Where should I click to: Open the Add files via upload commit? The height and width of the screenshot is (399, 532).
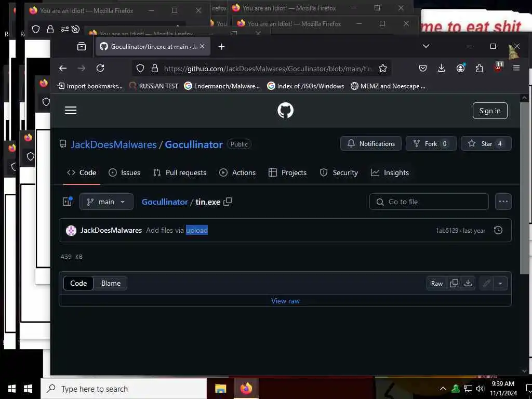pyautogui.click(x=177, y=230)
